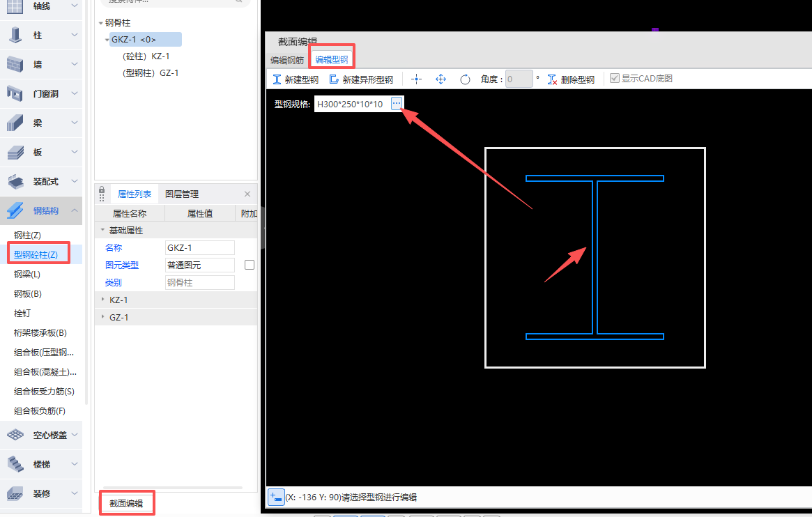Expand the 门窗洞 category chevron
Screen dimensions: 812x517
point(74,93)
